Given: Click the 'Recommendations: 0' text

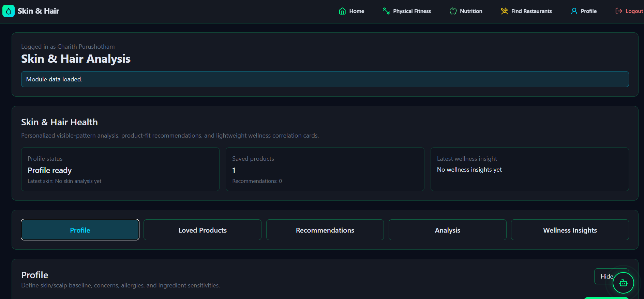Looking at the screenshot, I should pos(257,181).
